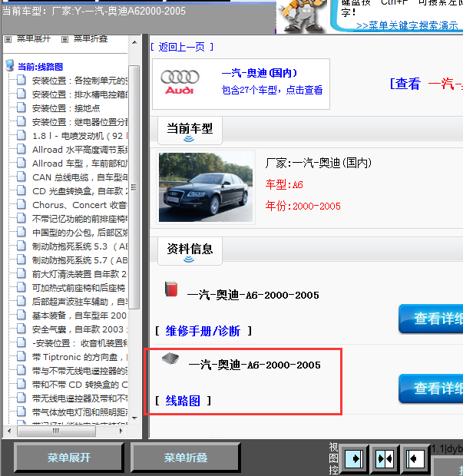Open 安全气囊，自年款 2003 tree item

tap(80, 329)
